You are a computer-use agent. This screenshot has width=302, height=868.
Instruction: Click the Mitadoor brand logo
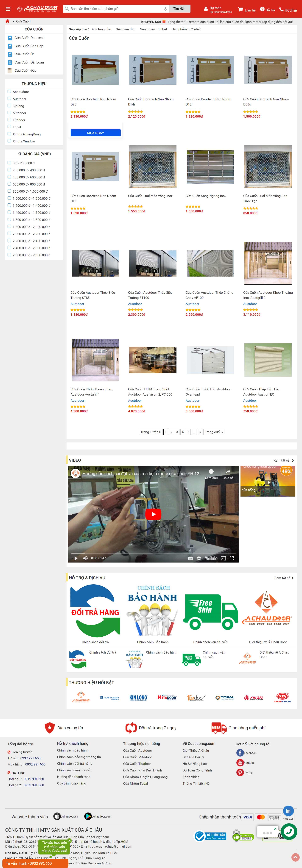click(167, 698)
